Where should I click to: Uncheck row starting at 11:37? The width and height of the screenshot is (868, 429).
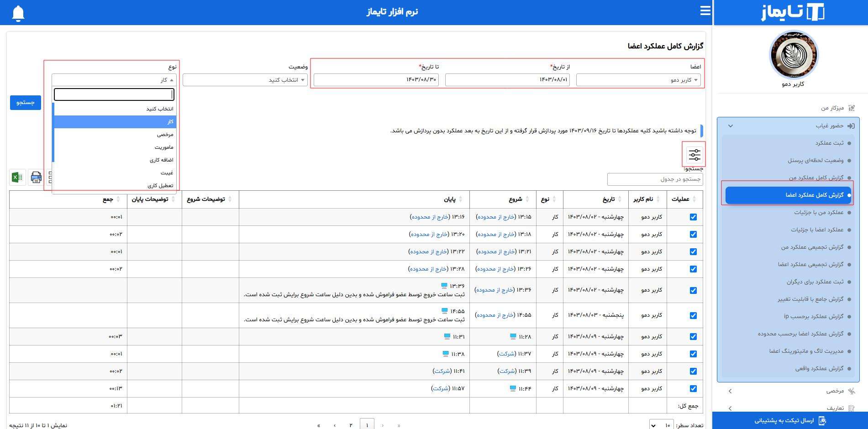pos(693,354)
